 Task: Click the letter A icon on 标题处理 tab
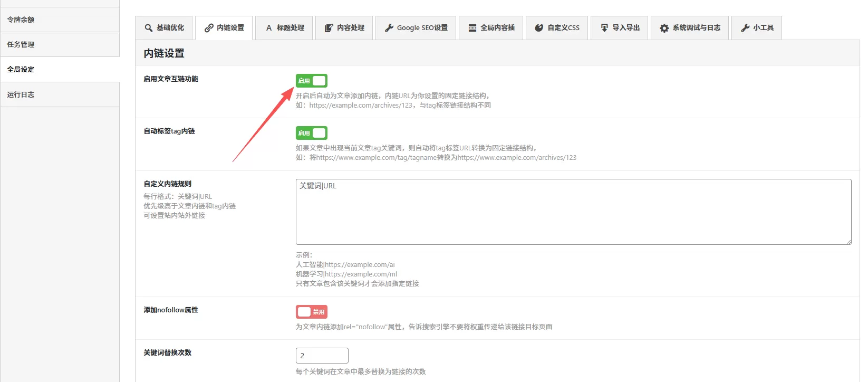pyautogui.click(x=269, y=28)
